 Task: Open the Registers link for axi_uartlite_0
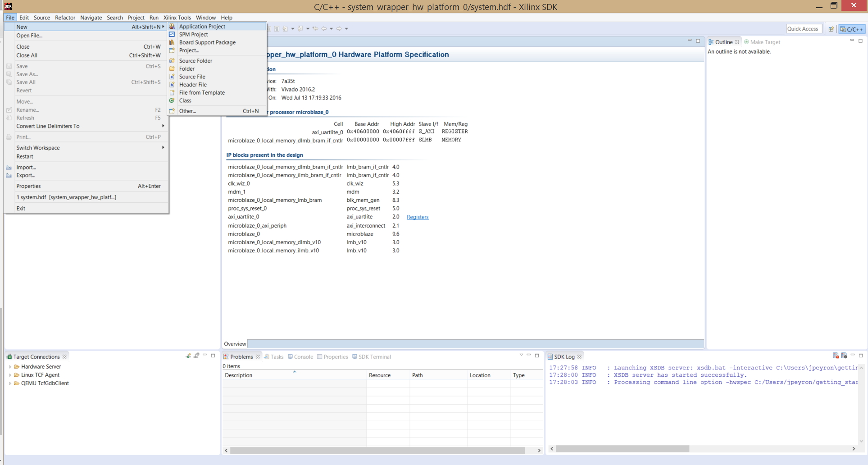(418, 217)
